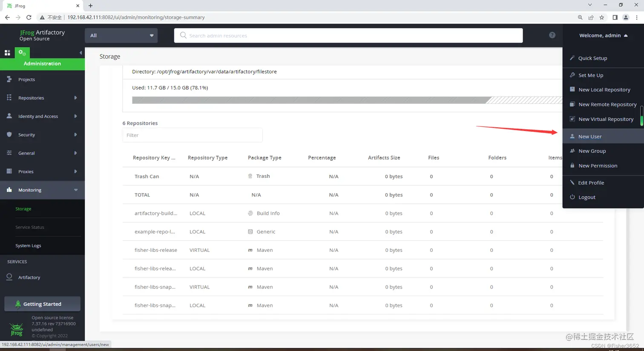Open the browser tab search dropdown
The image size is (644, 351).
590,5
